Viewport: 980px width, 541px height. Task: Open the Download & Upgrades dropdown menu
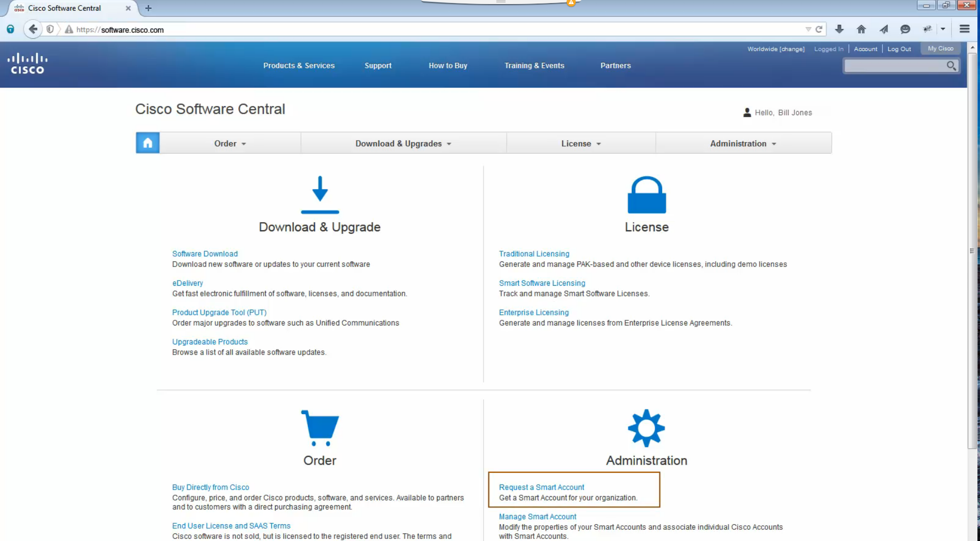(403, 143)
